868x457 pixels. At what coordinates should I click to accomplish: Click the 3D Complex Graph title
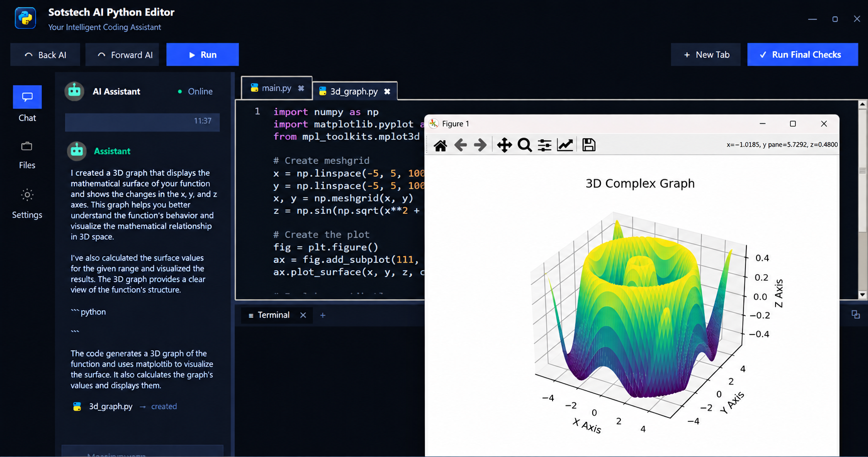click(640, 183)
